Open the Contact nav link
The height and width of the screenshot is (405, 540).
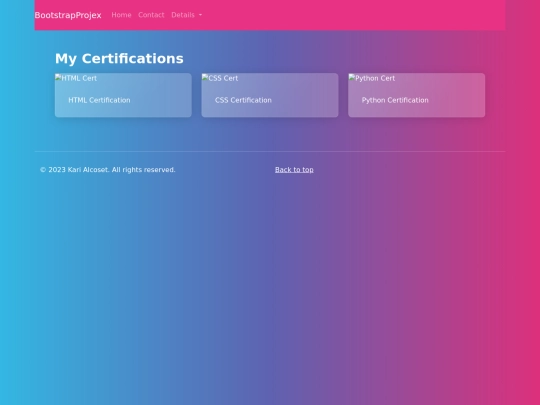151,15
